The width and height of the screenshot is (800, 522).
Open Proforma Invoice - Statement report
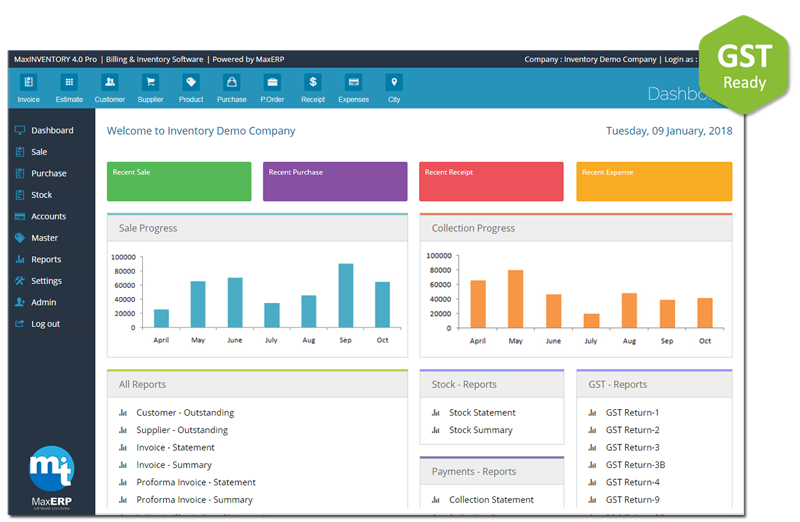(x=196, y=482)
